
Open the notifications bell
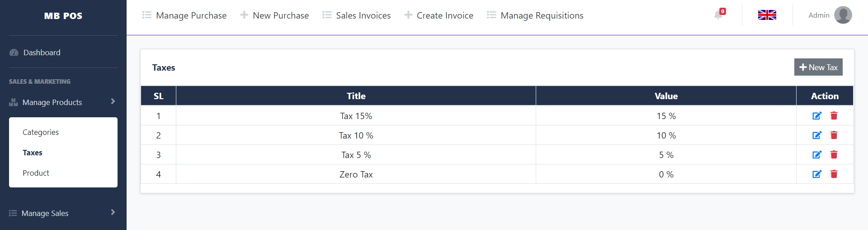point(718,15)
